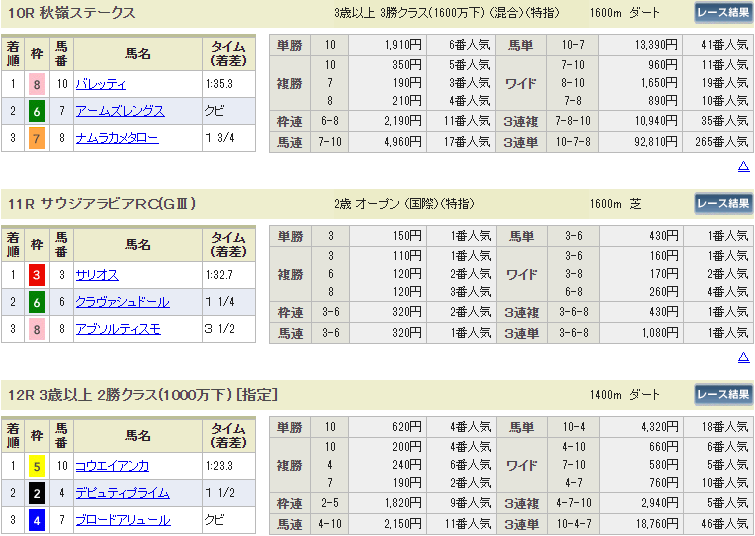Screen dimensions: 755x536
Task: Open horse page for コウエイアンカ
Action: [x=112, y=466]
